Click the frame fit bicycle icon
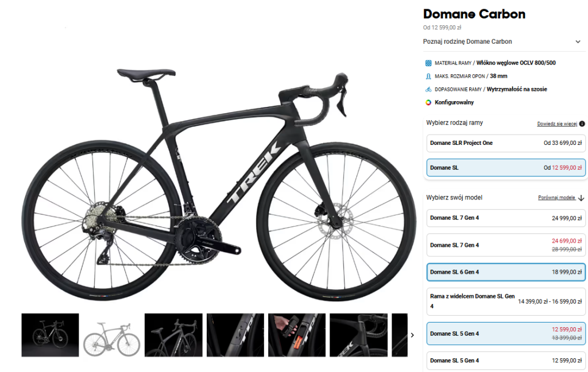This screenshot has height=372, width=588. click(x=428, y=89)
